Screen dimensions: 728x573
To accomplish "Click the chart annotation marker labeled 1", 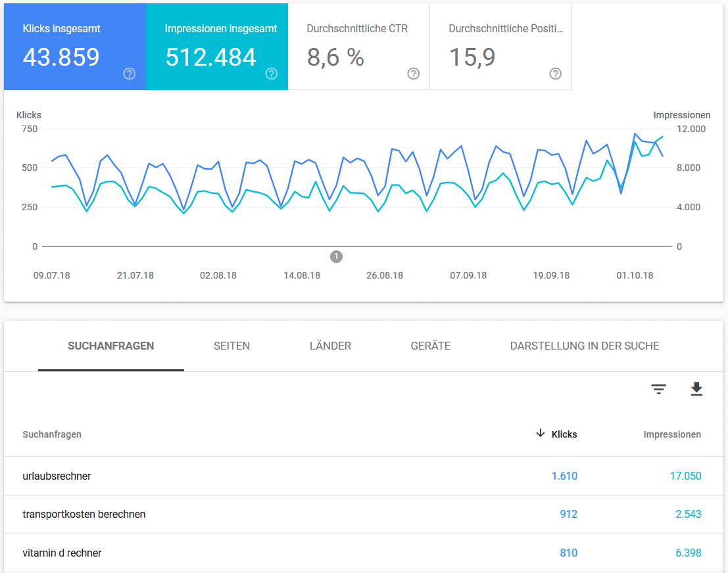I will point(336,256).
